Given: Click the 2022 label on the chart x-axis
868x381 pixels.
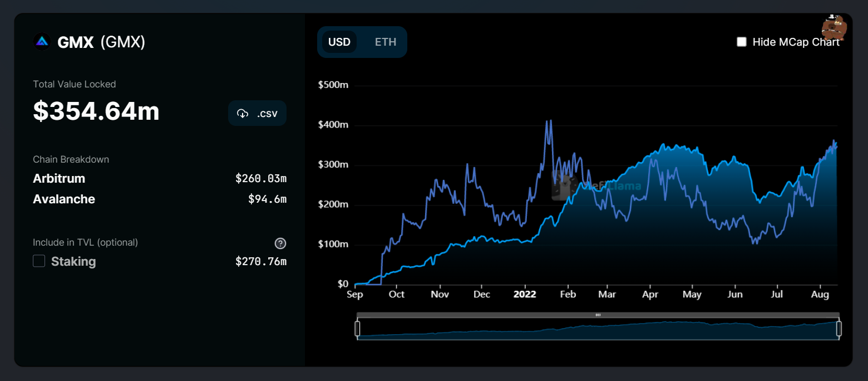Looking at the screenshot, I should (x=525, y=295).
